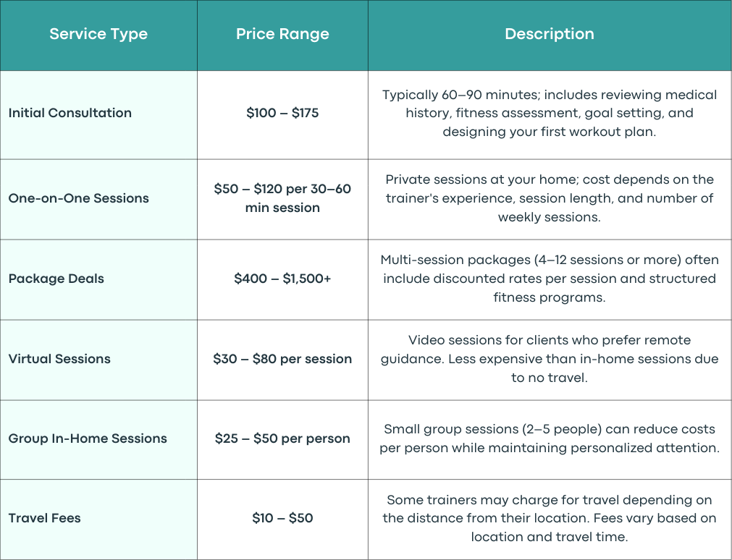732x560 pixels.
Task: Click the $25 – $50 per person price
Action: coord(282,438)
